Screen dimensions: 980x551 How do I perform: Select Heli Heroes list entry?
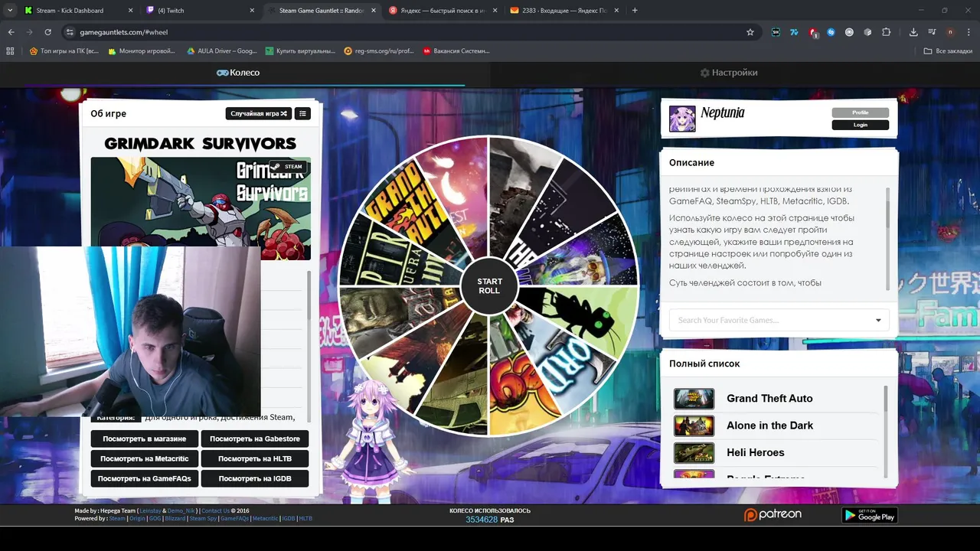[755, 452]
